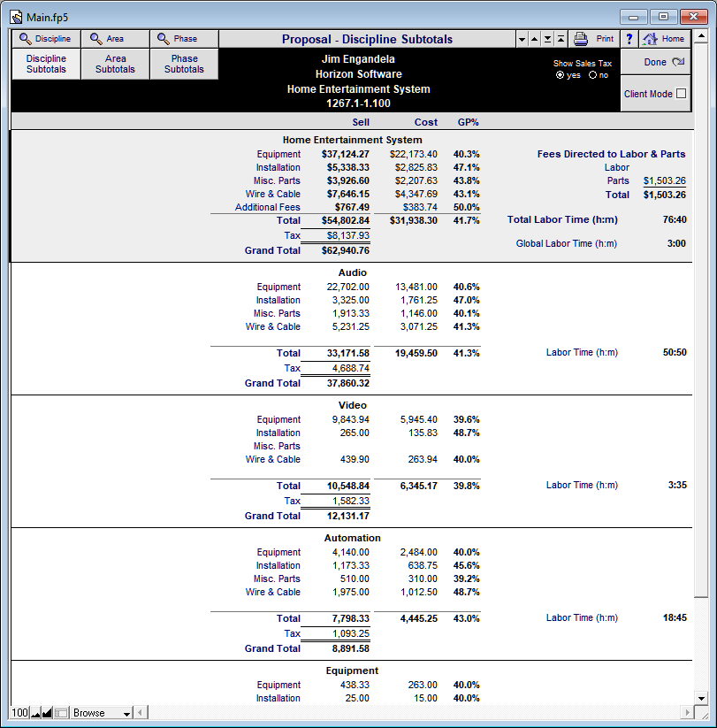Image resolution: width=717 pixels, height=728 pixels.
Task: Open help via the question mark icon
Action: coord(629,39)
